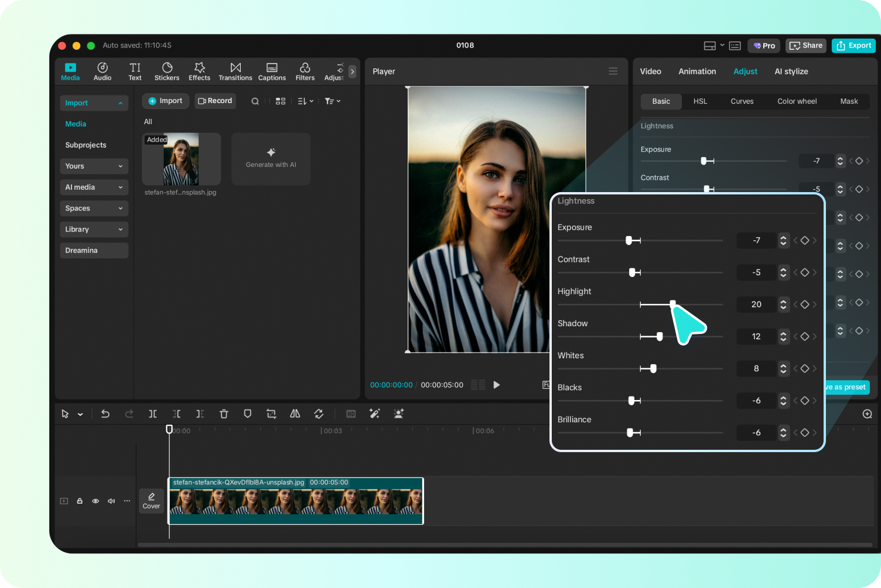Split the clip at playhead
The width and height of the screenshot is (881, 588).
tap(152, 414)
